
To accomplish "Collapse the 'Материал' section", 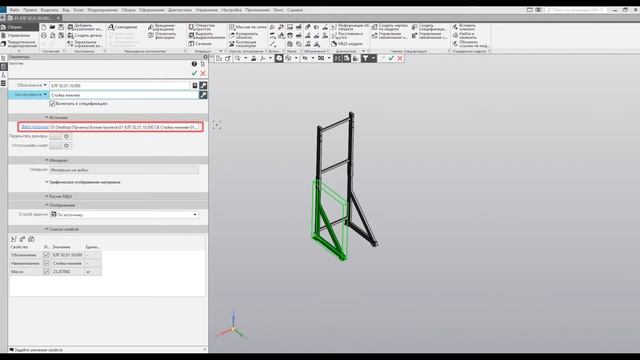I will tap(47, 160).
